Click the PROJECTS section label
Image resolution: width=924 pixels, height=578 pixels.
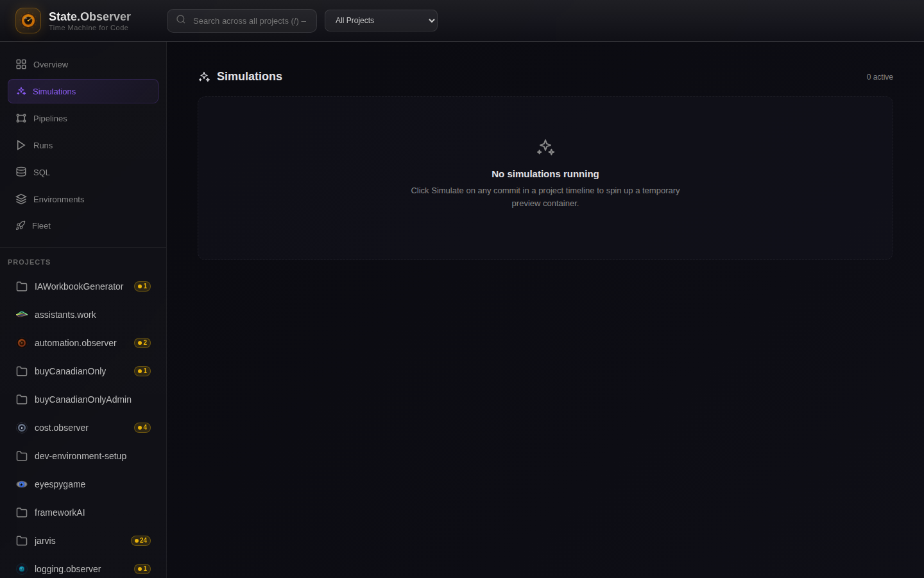[29, 262]
